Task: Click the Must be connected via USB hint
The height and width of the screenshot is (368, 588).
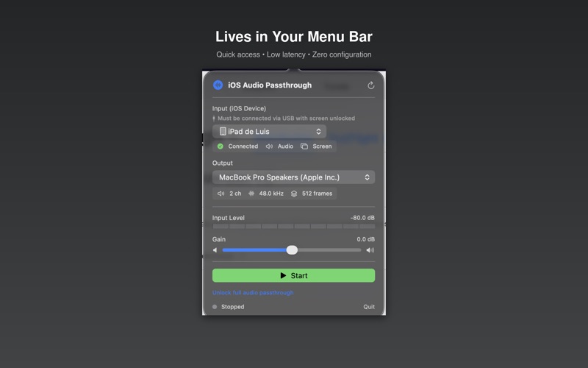Action: (x=286, y=118)
